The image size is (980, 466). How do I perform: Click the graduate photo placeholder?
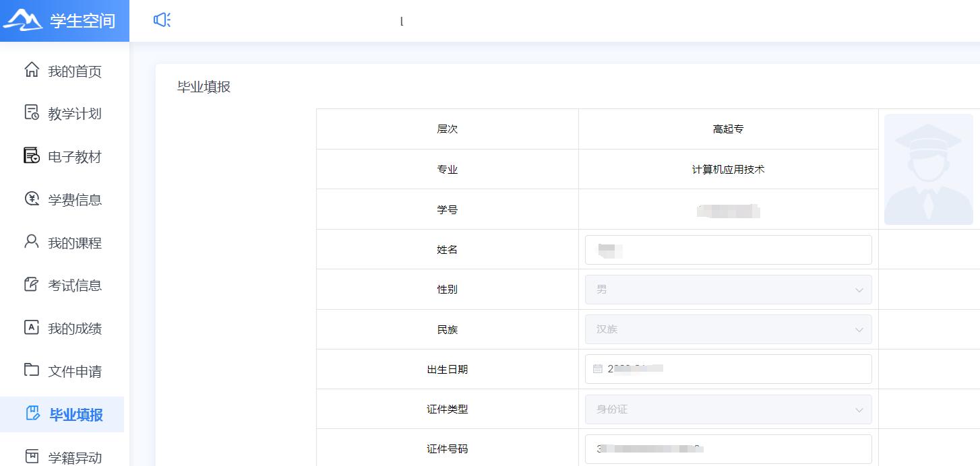click(928, 169)
